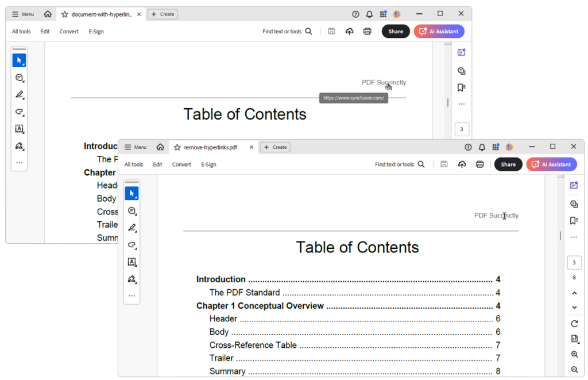Click the page number input field
The image size is (588, 380).
574,262
